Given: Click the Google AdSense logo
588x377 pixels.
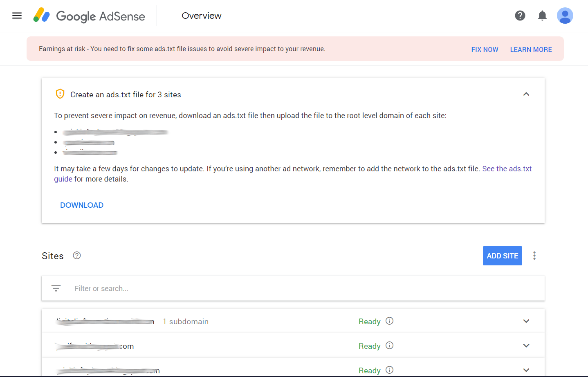Looking at the screenshot, I should pyautogui.click(x=89, y=16).
